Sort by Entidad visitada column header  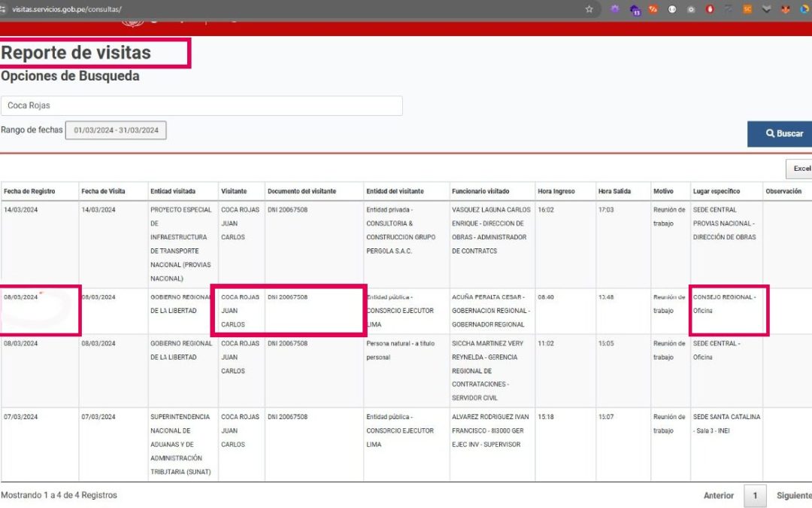coord(183,191)
